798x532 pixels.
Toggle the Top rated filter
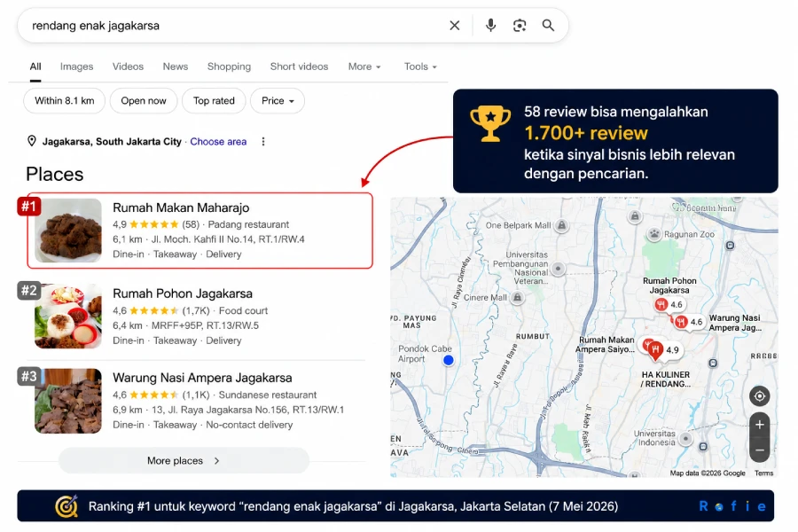[x=214, y=101]
